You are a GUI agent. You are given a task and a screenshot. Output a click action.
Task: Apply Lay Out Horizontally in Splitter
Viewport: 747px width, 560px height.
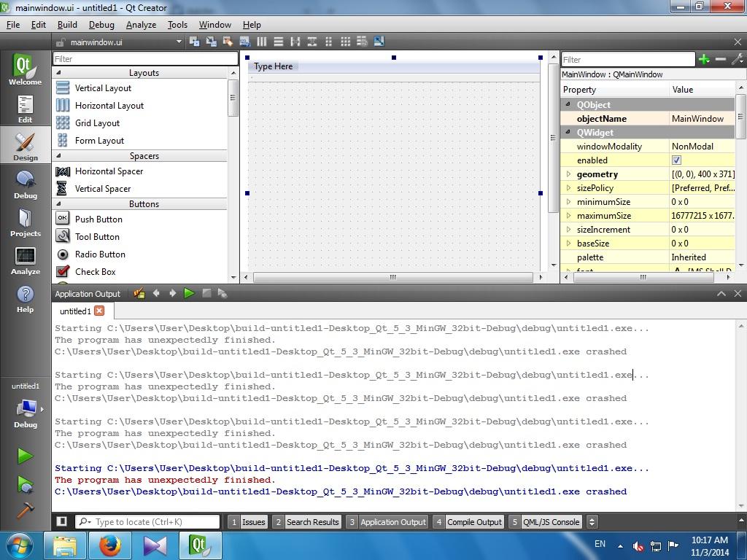pos(295,42)
